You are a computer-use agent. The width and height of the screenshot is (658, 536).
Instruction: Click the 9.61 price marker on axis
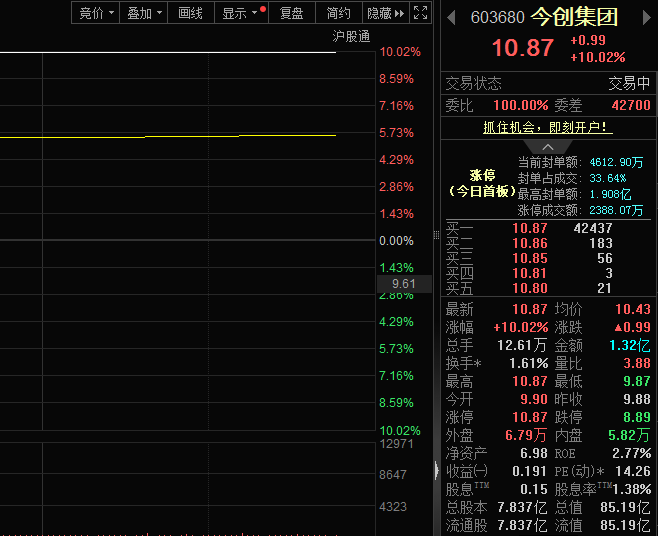pyautogui.click(x=404, y=284)
